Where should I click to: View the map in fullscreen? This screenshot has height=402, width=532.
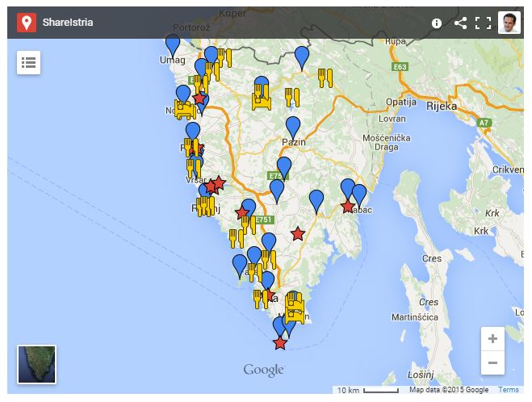pos(483,23)
